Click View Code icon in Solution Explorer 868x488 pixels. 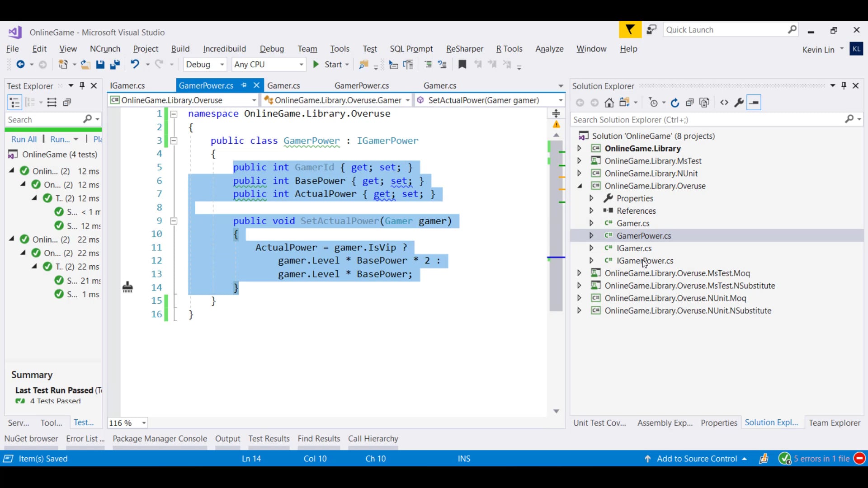[x=724, y=103]
